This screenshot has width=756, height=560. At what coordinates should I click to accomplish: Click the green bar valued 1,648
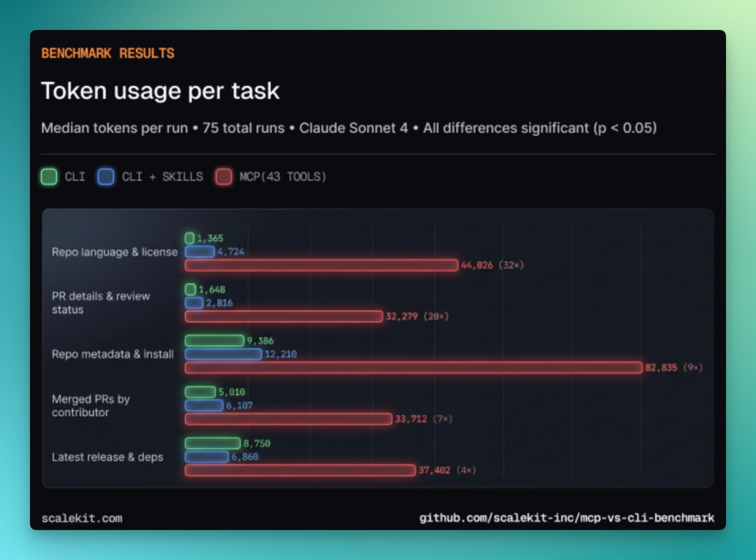pos(190,289)
